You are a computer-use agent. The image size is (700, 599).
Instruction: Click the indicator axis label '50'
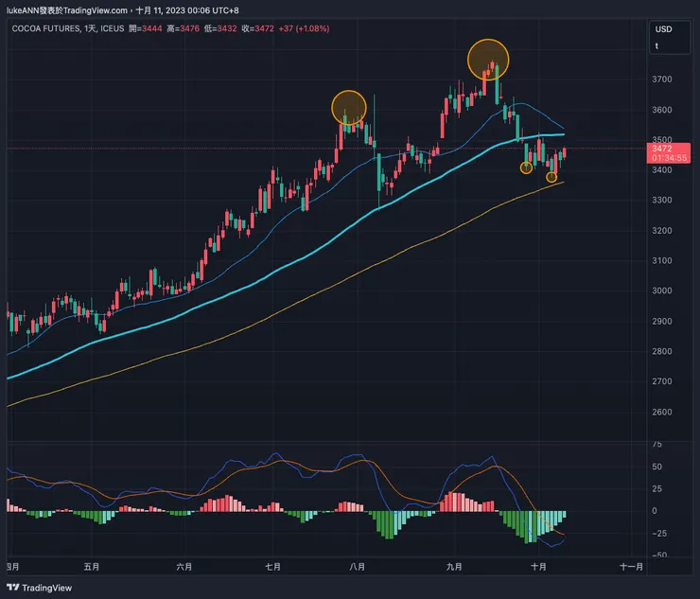click(657, 467)
